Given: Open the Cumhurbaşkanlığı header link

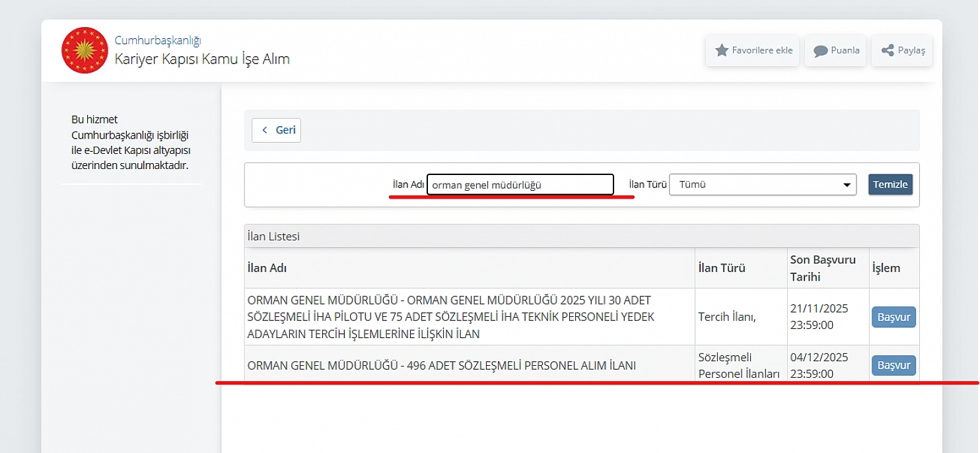Looking at the screenshot, I should (x=157, y=40).
